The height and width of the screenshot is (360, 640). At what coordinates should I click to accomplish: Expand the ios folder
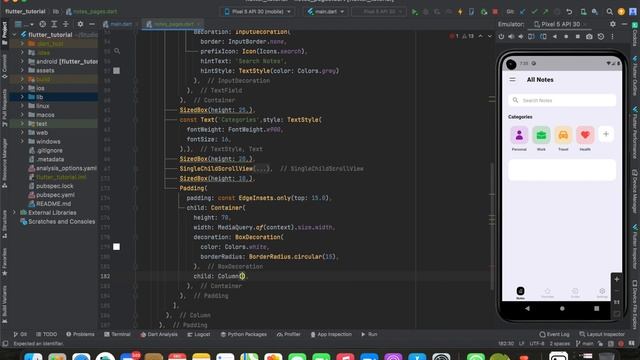(x=22, y=88)
